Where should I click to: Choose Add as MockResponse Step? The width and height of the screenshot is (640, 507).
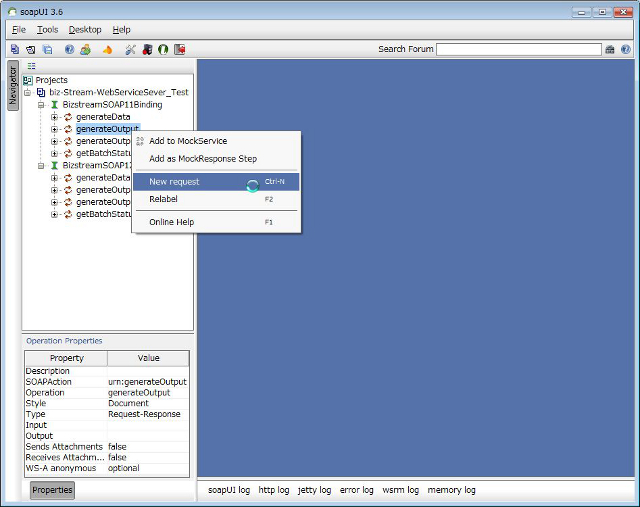pyautogui.click(x=216, y=159)
